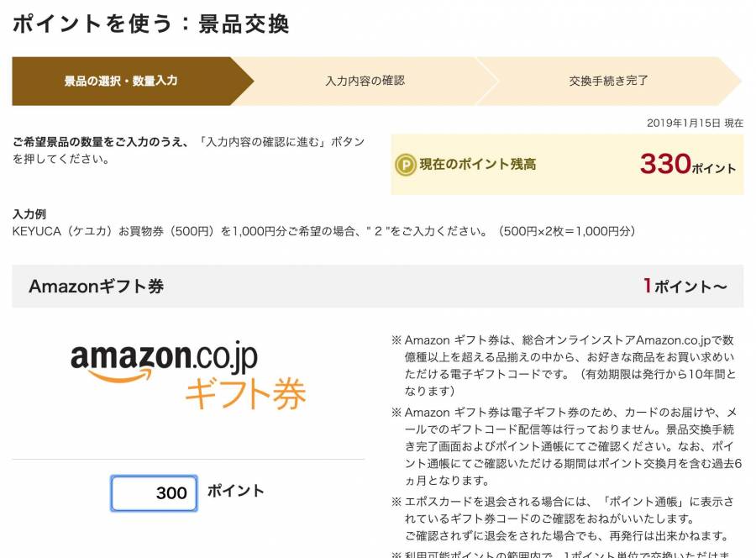Click the 現在のポイント残高 label
Image resolution: width=756 pixels, height=558 pixels.
click(x=478, y=165)
